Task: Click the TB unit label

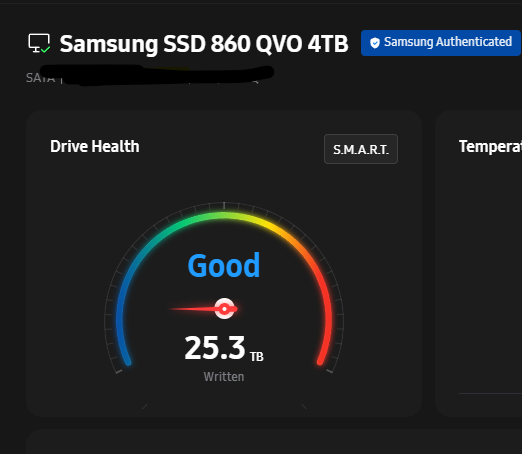Action: click(257, 357)
